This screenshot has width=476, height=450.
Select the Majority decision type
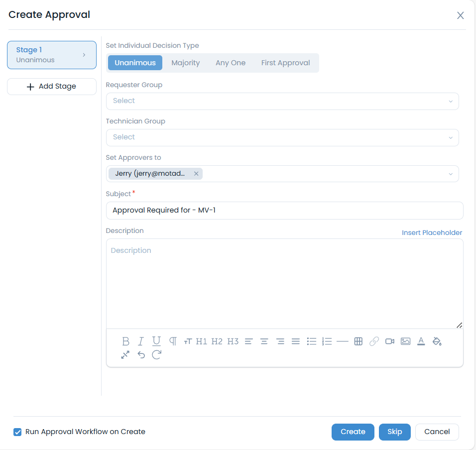pyautogui.click(x=185, y=63)
